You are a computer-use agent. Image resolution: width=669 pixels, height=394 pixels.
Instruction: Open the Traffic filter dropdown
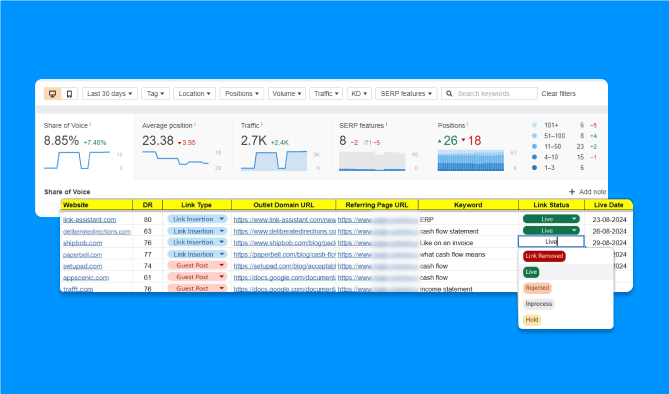pyautogui.click(x=326, y=93)
